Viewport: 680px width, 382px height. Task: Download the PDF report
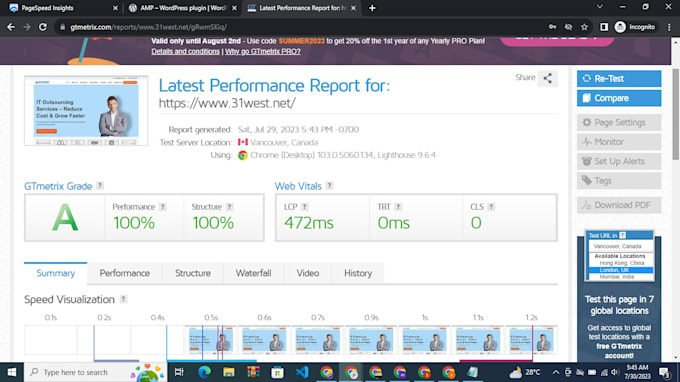pyautogui.click(x=619, y=205)
